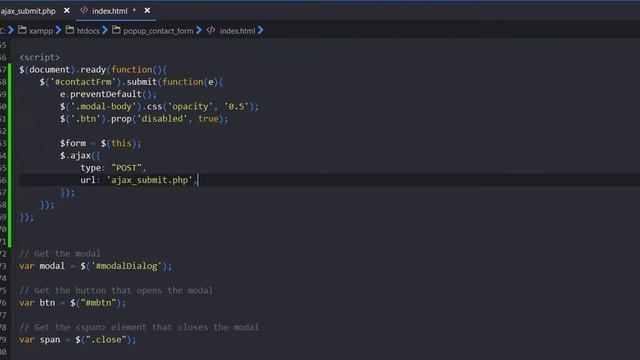Expand the chevron before xampp folder icon
Viewport: 640px width, 360px height.
click(11, 30)
